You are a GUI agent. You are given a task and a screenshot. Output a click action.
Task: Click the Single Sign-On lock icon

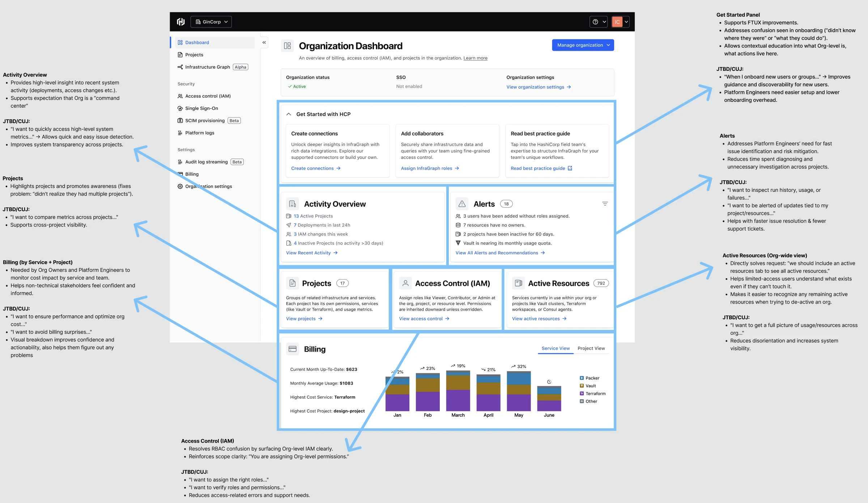click(180, 108)
